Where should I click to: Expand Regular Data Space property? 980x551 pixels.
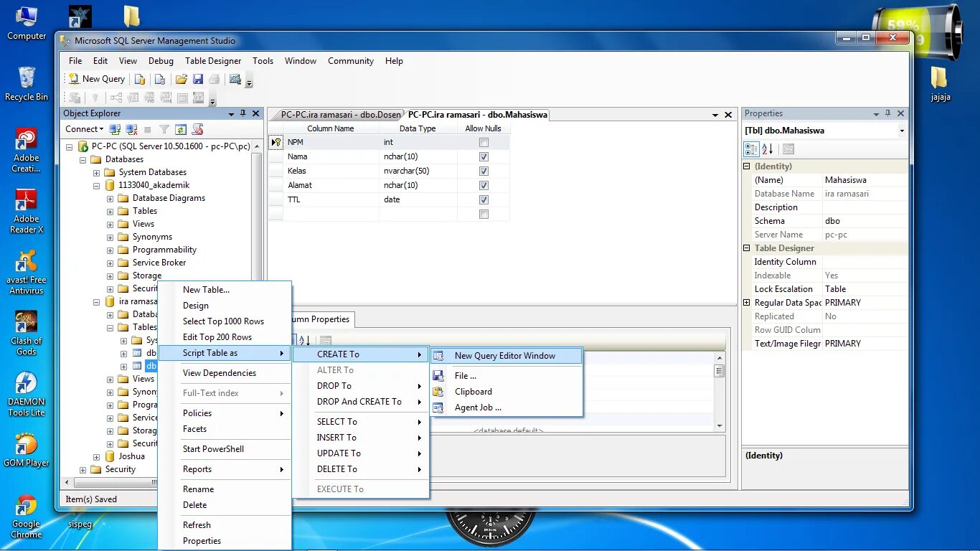(747, 303)
